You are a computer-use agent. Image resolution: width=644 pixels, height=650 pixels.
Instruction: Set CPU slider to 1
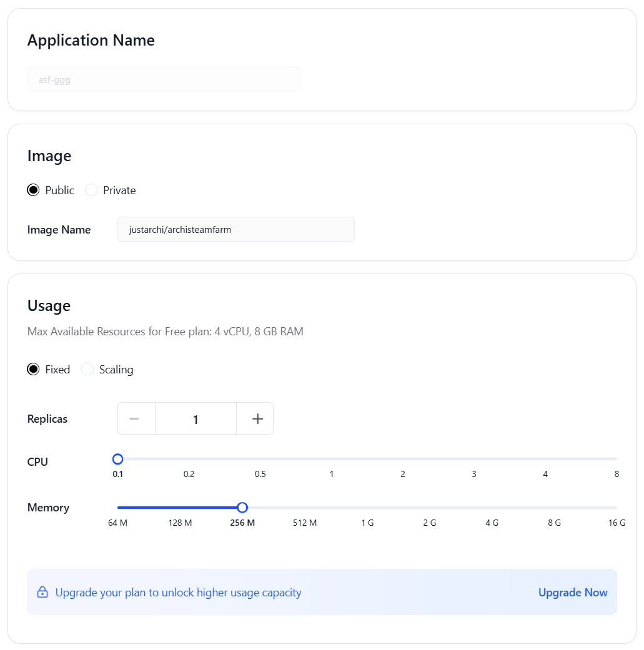pyautogui.click(x=332, y=460)
